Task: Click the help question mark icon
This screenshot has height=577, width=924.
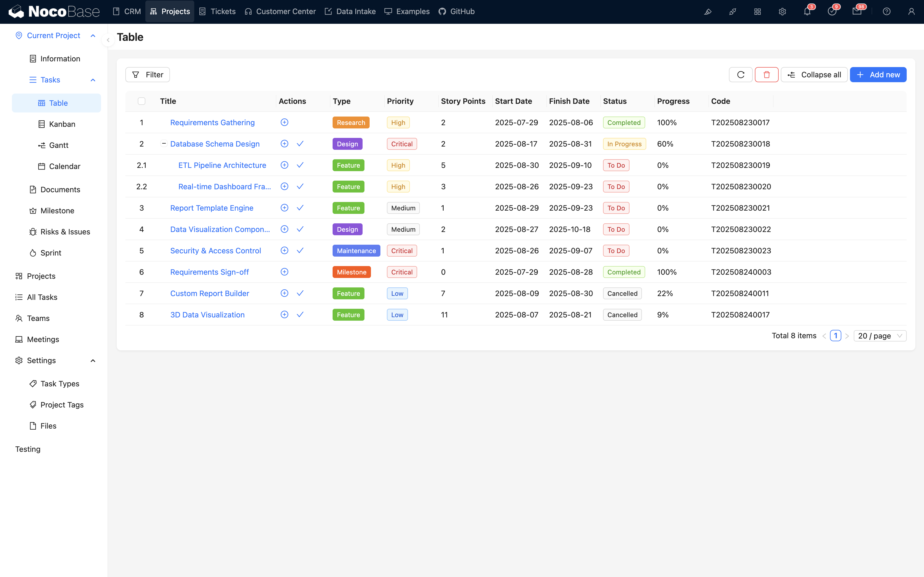Action: pyautogui.click(x=886, y=11)
